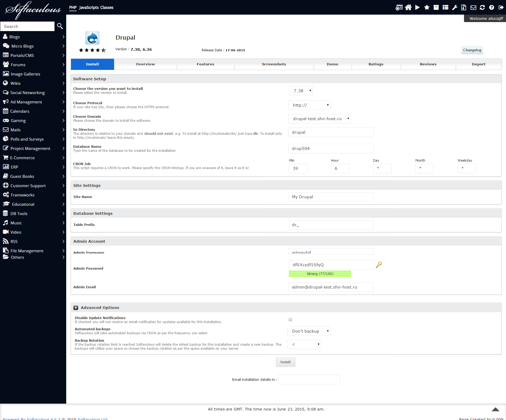506x420 pixels.
Task: Open the Drupal version dropdown
Action: tap(301, 91)
